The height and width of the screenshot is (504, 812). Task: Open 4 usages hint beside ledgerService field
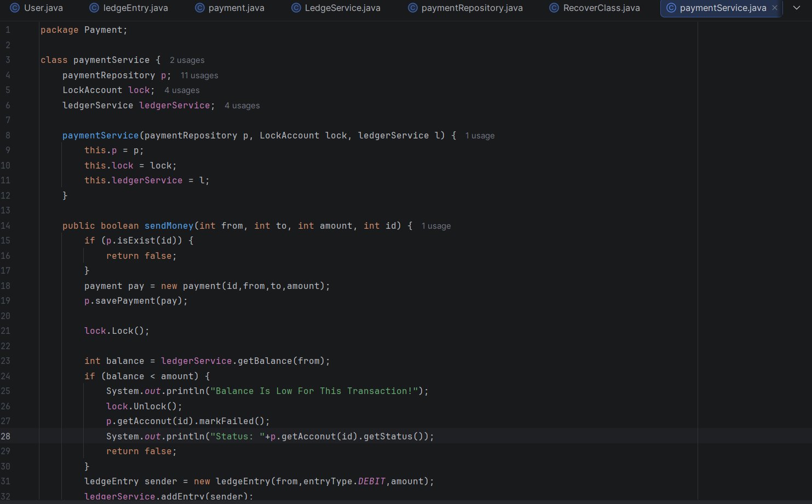pyautogui.click(x=242, y=106)
